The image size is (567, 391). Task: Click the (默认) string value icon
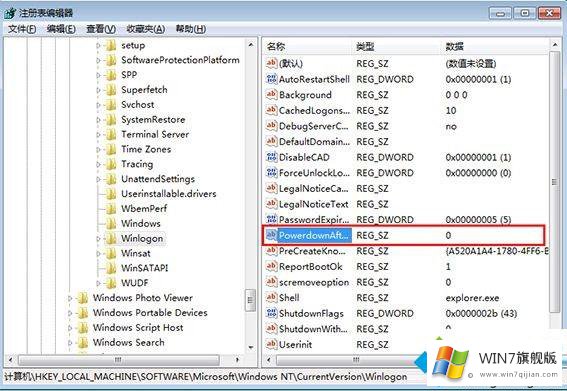272,63
